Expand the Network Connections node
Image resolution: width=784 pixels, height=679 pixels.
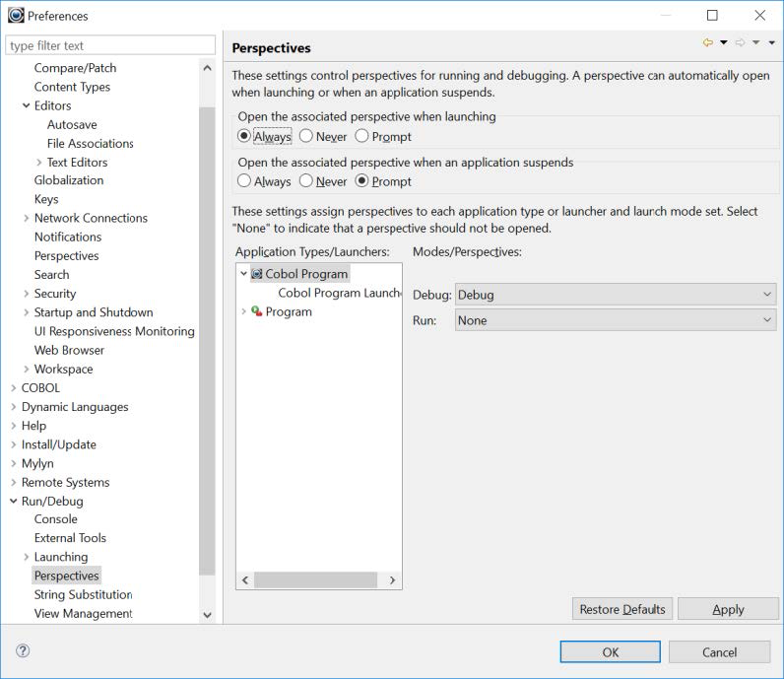point(26,218)
